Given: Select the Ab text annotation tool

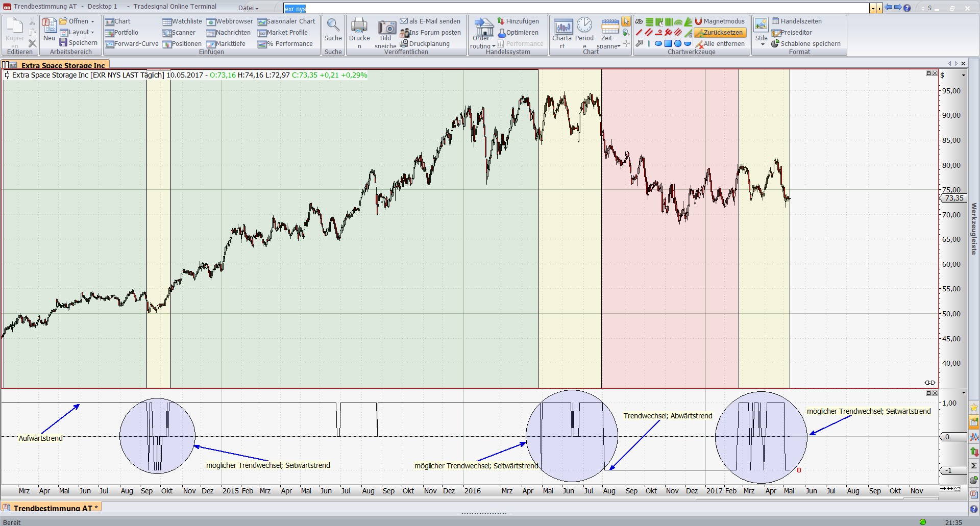Looking at the screenshot, I should point(639,21).
